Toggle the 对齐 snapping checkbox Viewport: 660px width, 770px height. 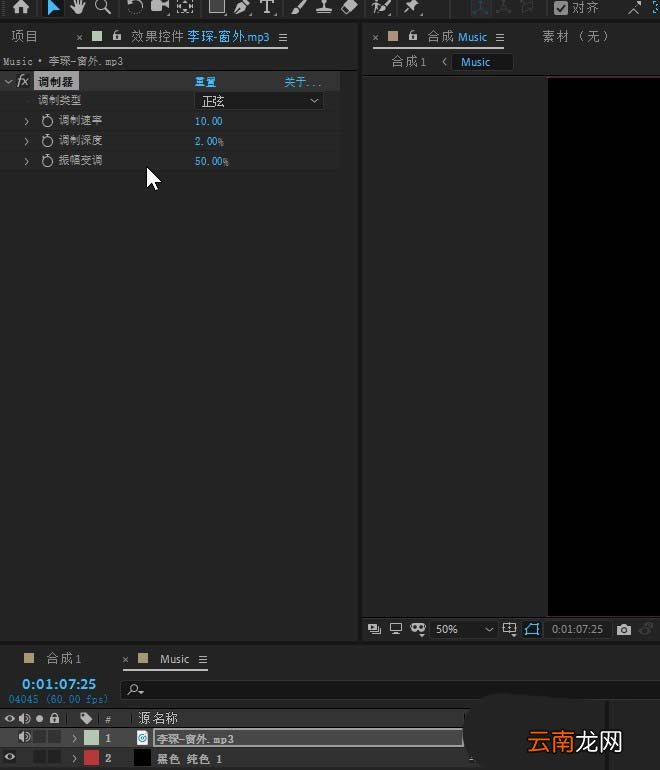(561, 7)
